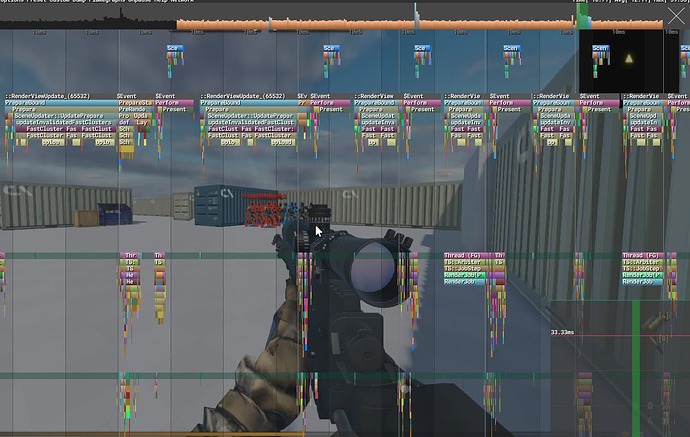Screen dimensions: 690x437
Task: Select the rightmost TS::JobStep bar
Action: (x=642, y=268)
